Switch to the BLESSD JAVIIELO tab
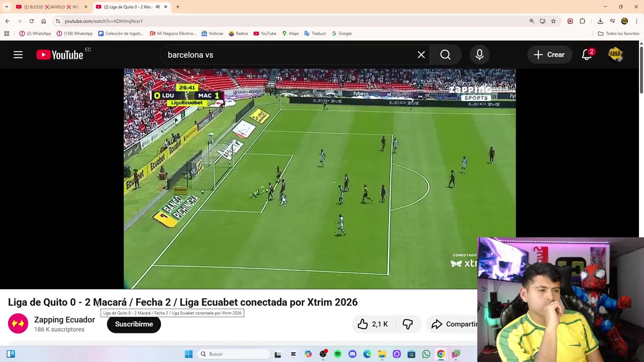The width and height of the screenshot is (644, 362). click(x=50, y=7)
